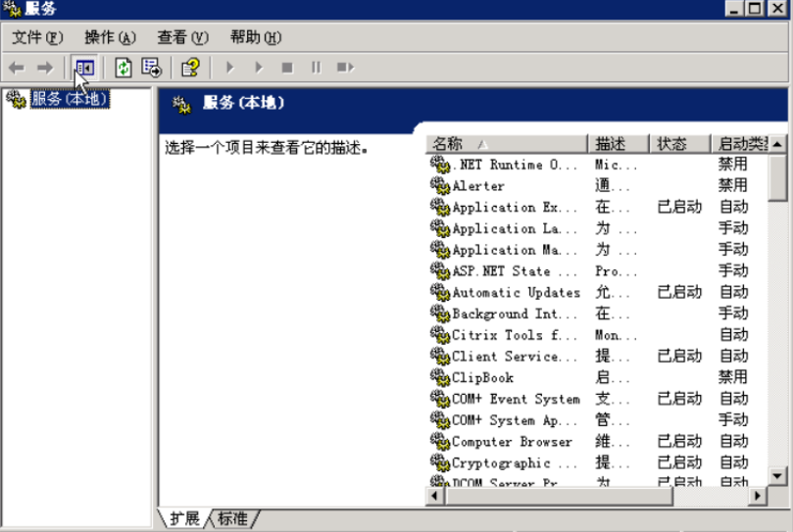
Task: Sort by the 名称 column header
Action: coord(506,144)
